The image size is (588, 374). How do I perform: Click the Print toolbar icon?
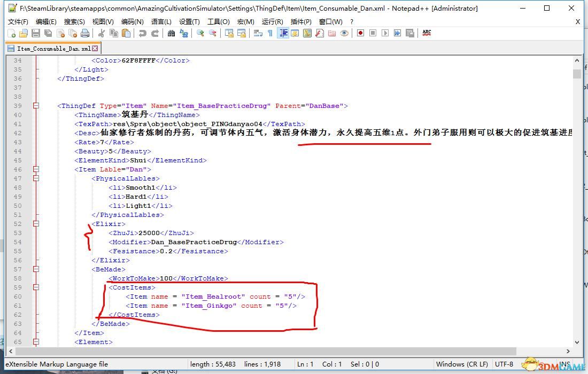[x=85, y=33]
